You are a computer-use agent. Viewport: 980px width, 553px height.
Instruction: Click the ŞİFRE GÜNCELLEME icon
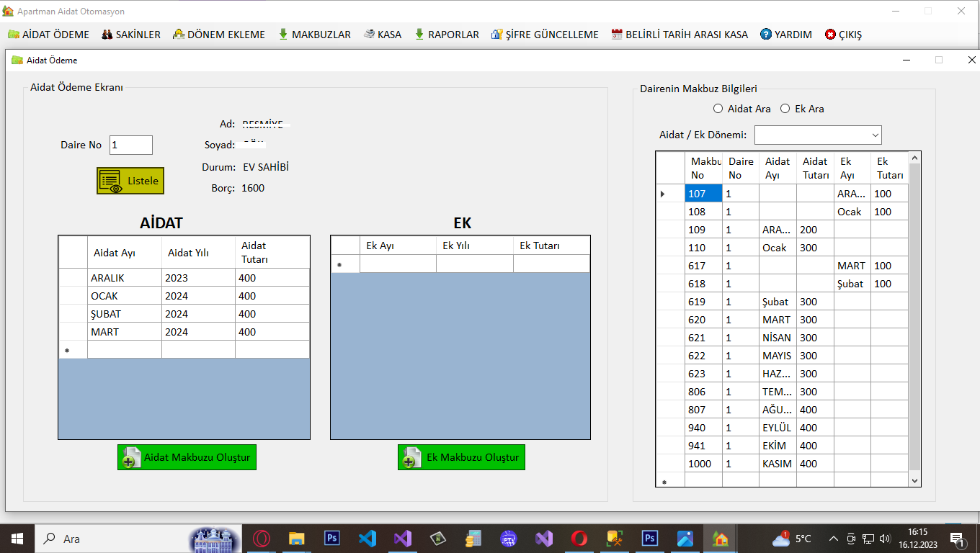point(496,35)
